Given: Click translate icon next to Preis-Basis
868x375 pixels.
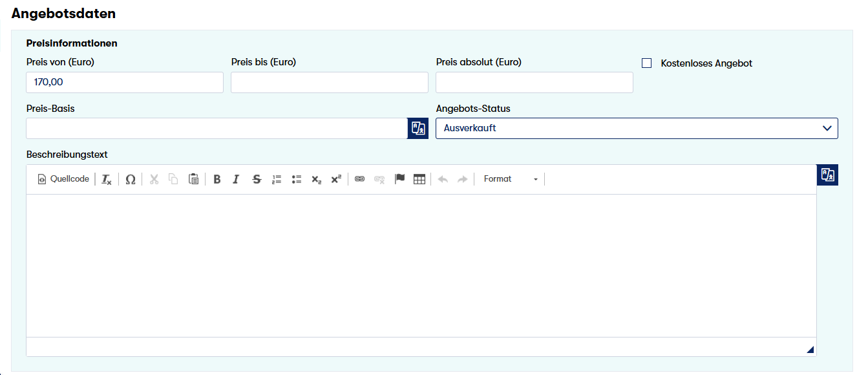Looking at the screenshot, I should [x=418, y=128].
